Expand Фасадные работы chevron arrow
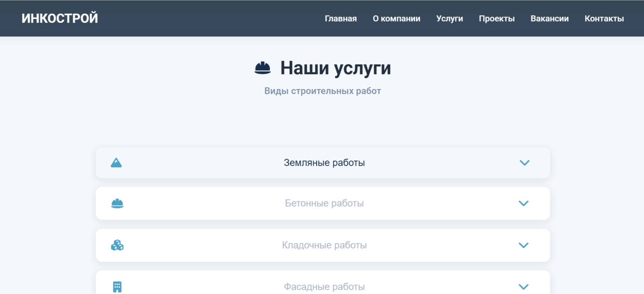The width and height of the screenshot is (644, 294). [523, 287]
